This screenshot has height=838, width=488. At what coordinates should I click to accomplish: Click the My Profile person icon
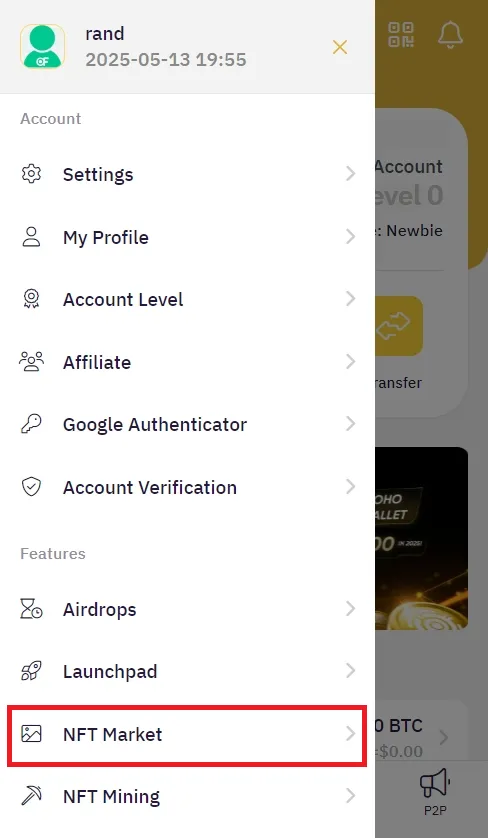point(31,237)
